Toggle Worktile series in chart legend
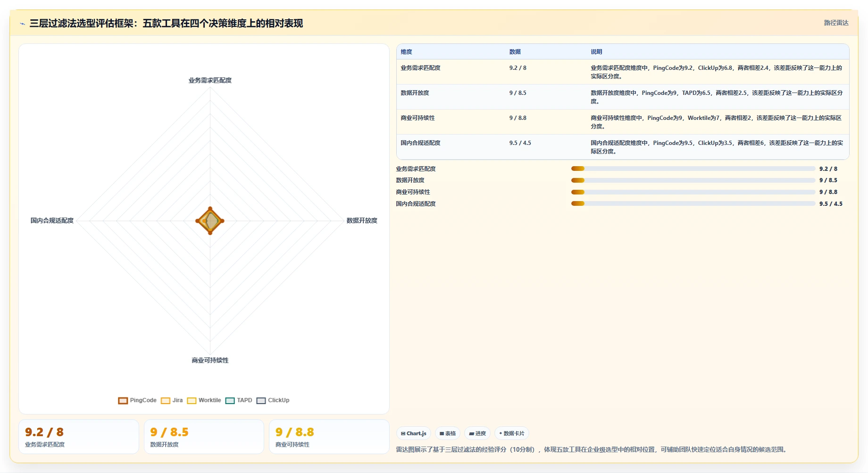Image resolution: width=868 pixels, height=473 pixels. point(204,400)
